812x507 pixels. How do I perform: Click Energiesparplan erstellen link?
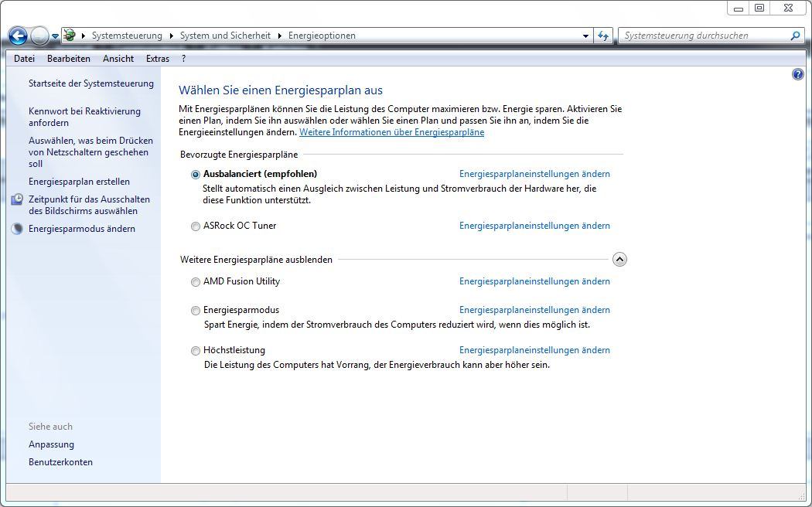click(x=79, y=182)
